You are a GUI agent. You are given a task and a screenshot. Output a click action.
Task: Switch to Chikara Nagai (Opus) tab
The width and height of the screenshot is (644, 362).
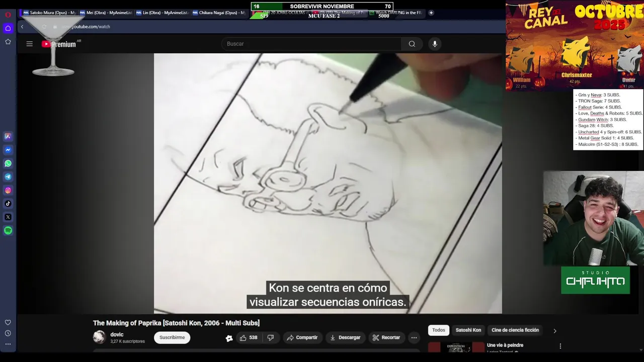click(x=219, y=13)
